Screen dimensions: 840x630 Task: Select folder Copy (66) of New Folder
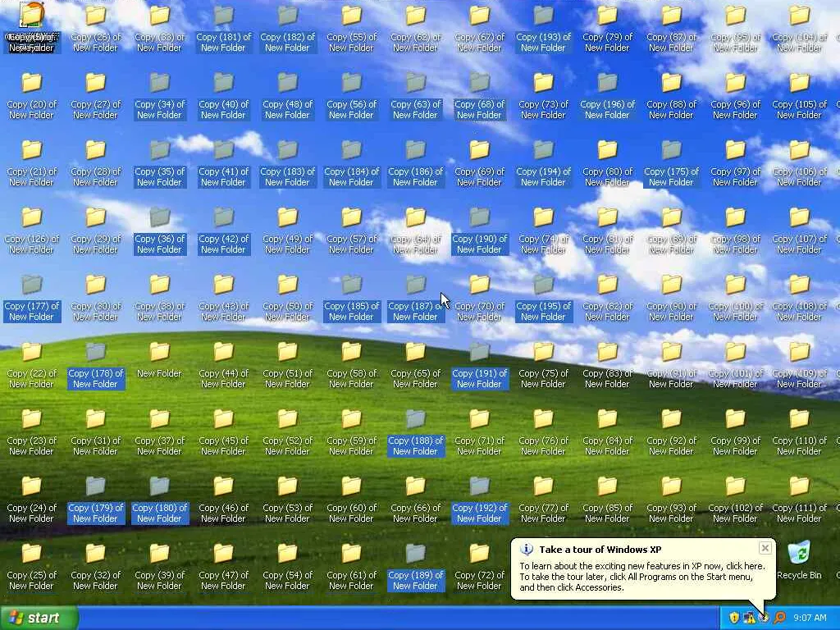(415, 500)
